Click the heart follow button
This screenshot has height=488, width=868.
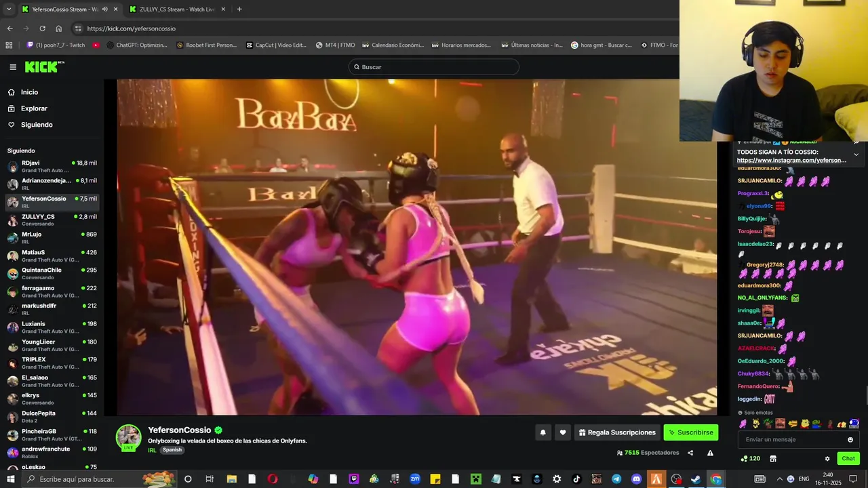point(562,432)
